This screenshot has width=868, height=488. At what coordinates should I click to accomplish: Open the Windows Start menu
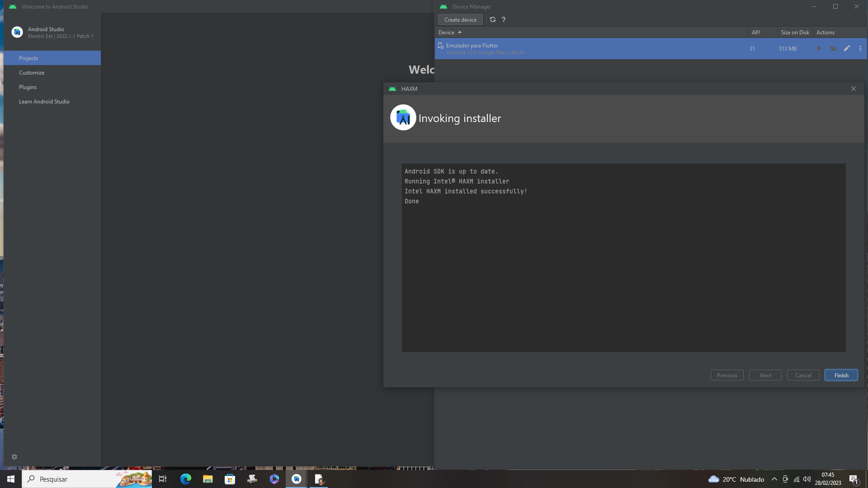(11, 479)
